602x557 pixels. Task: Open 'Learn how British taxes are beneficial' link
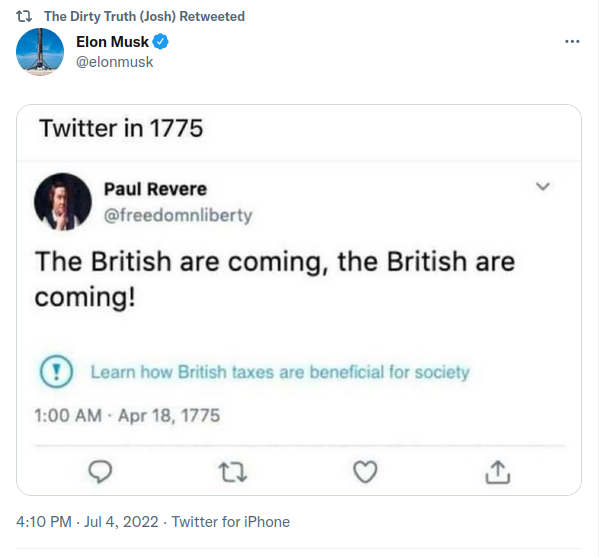tap(279, 372)
